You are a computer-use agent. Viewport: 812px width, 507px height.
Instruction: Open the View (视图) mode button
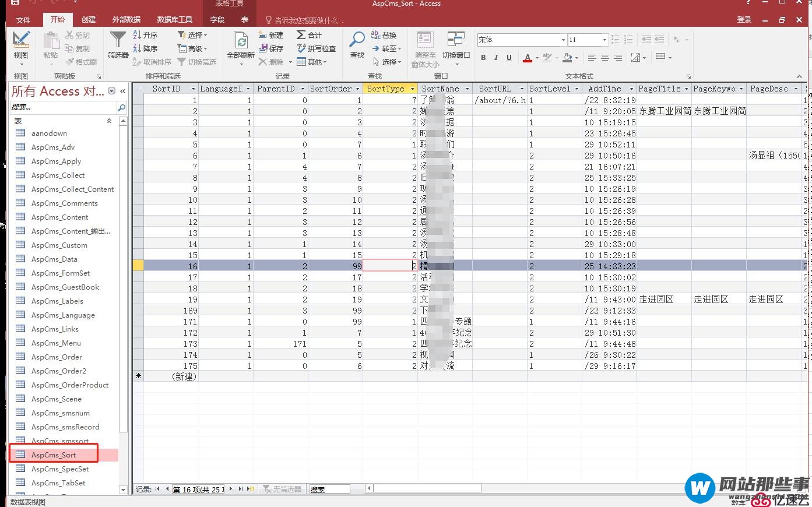click(x=21, y=47)
